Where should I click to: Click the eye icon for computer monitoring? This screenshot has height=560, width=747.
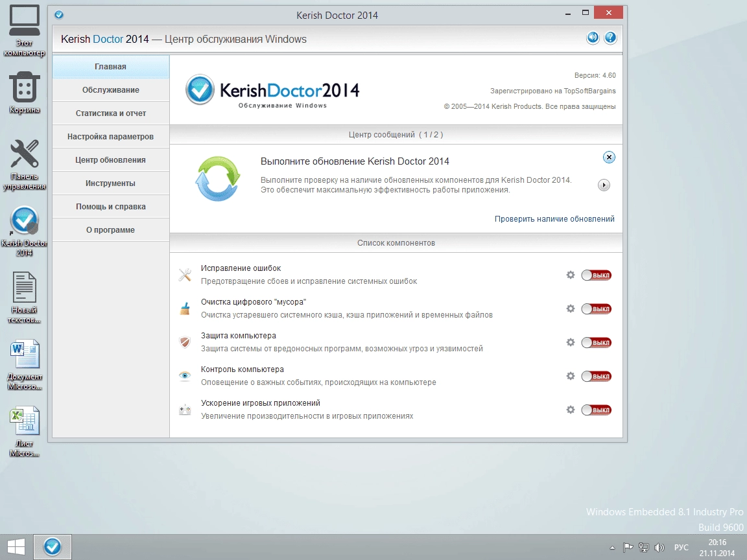[185, 376]
